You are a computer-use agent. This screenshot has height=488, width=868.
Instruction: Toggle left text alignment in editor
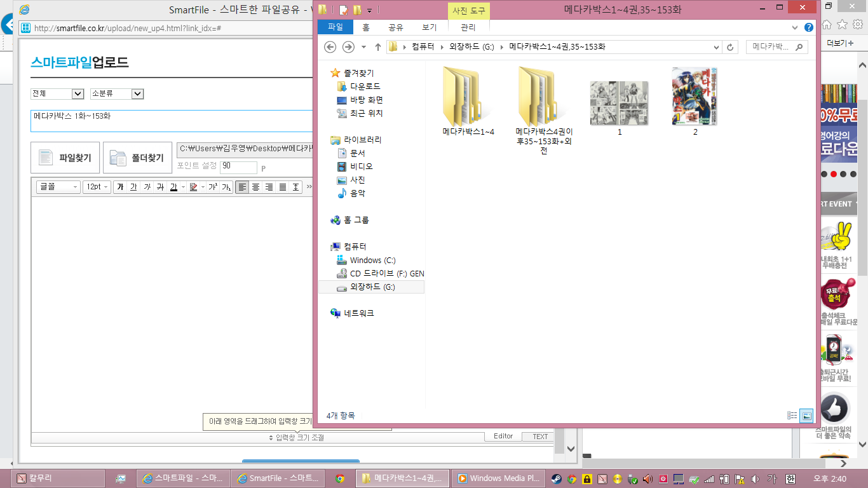(242, 187)
